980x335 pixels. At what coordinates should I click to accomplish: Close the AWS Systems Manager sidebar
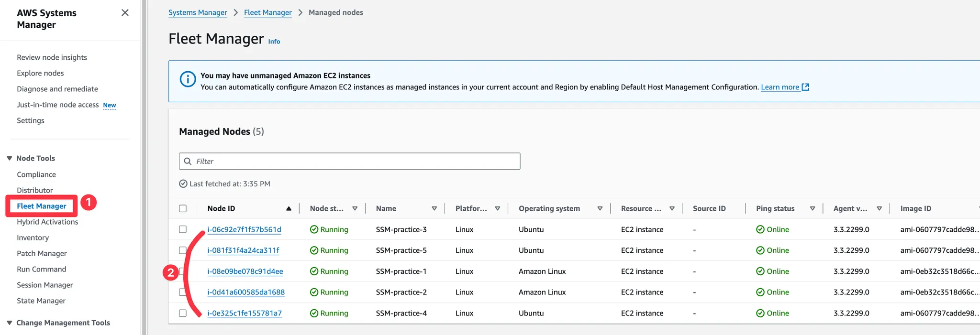click(125, 13)
